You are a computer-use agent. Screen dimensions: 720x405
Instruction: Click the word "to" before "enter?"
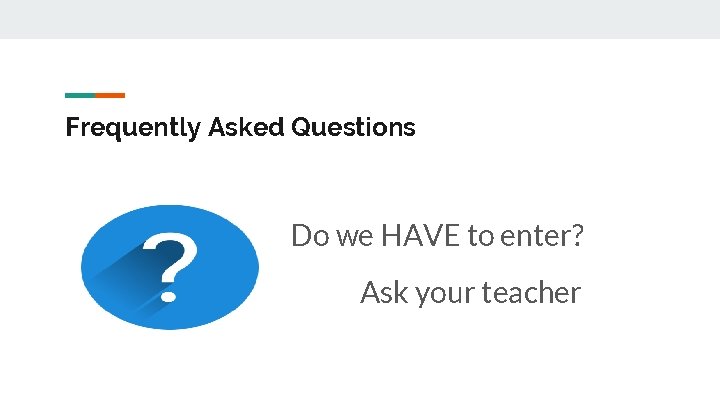click(x=481, y=236)
